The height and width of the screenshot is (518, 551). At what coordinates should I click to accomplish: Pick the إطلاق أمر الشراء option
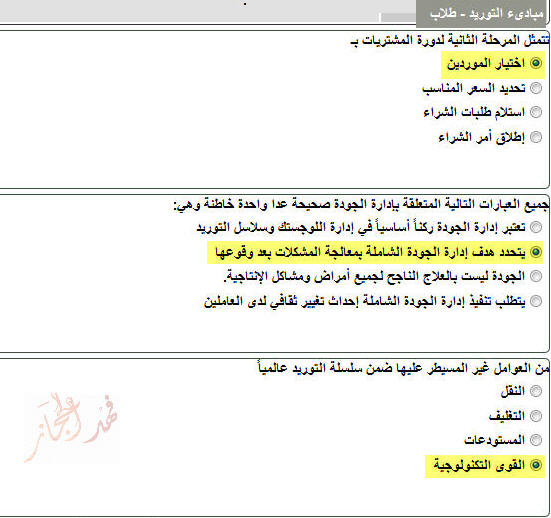pos(536,137)
